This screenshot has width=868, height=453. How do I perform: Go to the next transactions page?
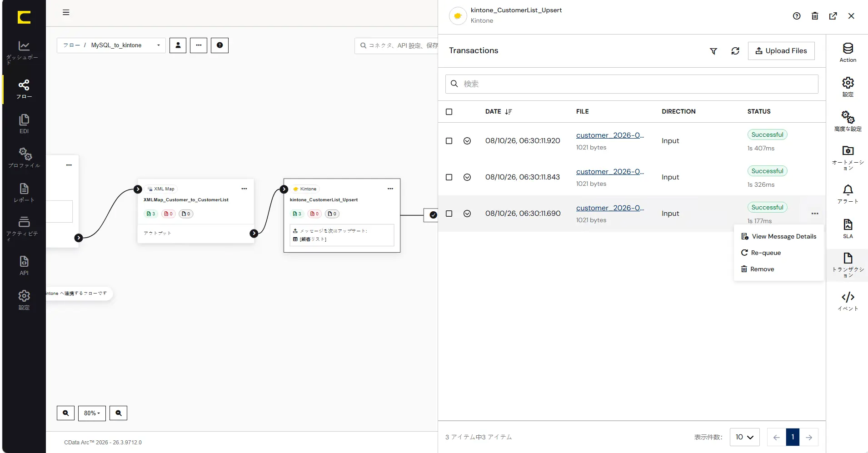[809, 437]
